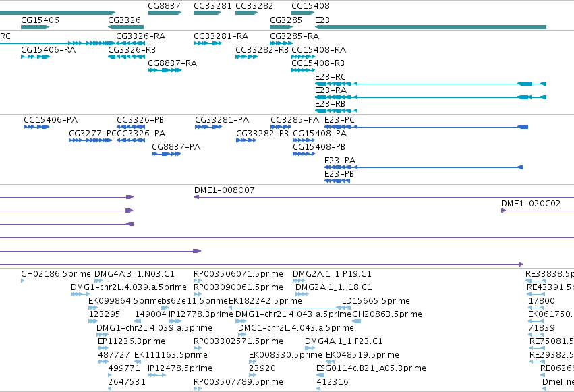The width and height of the screenshot is (574, 392).
Task: Select protein E23-PB label
Action: [x=339, y=174]
